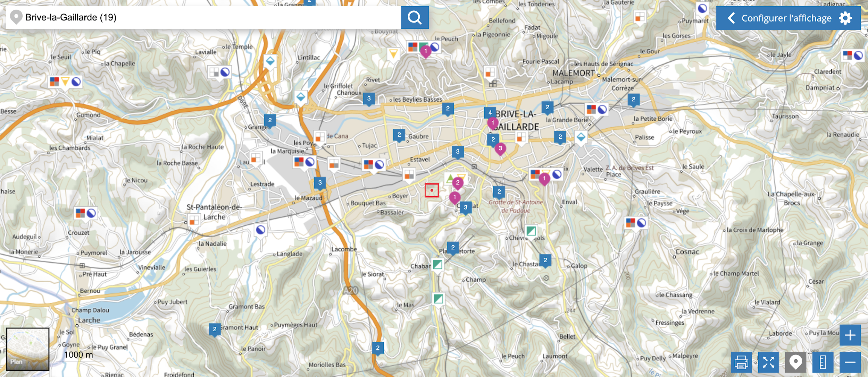Expand the Configurer l'affichage panel
Image resolution: width=868 pixels, height=377 pixels.
(x=786, y=18)
